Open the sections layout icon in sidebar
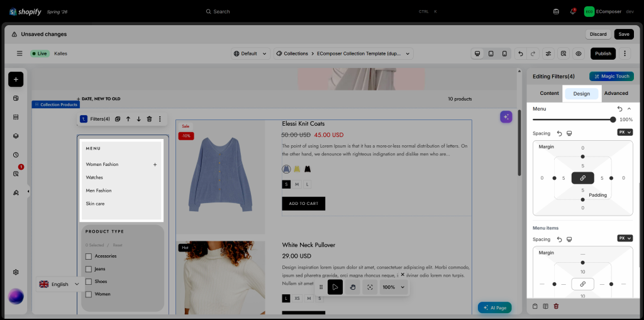The height and width of the screenshot is (320, 644). click(x=16, y=117)
